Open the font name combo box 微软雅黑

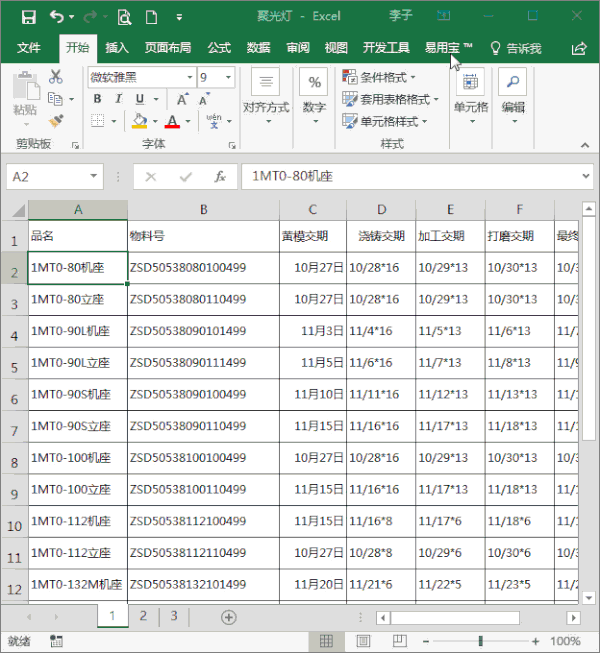142,77
